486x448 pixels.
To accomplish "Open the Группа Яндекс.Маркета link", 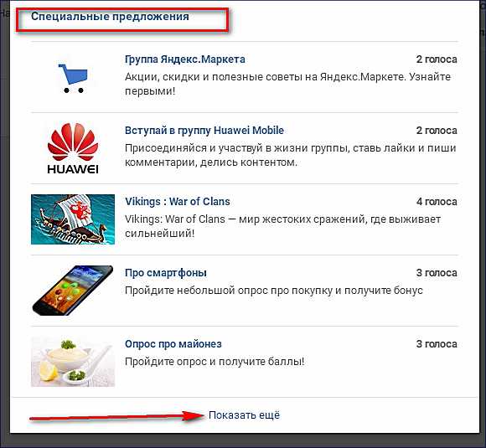I will (x=185, y=59).
